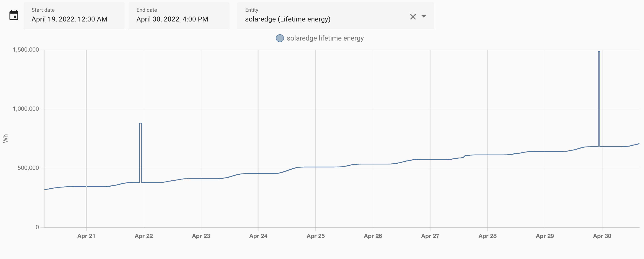Click the legend circle next to solaredge lifetime energy
The height and width of the screenshot is (259, 644).
coord(280,38)
